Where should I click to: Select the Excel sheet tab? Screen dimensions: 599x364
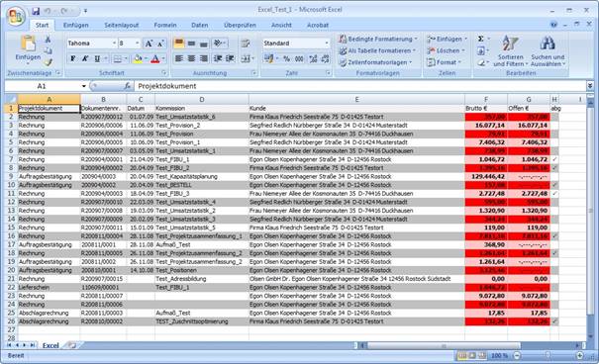click(50, 345)
